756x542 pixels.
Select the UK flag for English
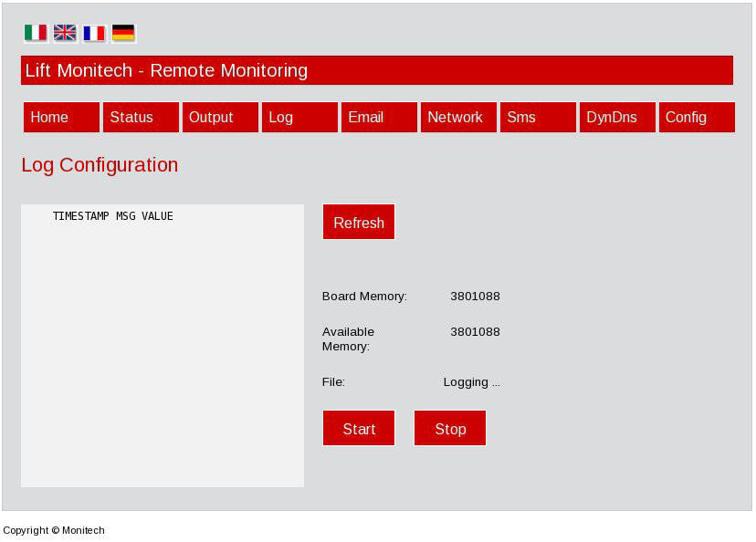65,33
